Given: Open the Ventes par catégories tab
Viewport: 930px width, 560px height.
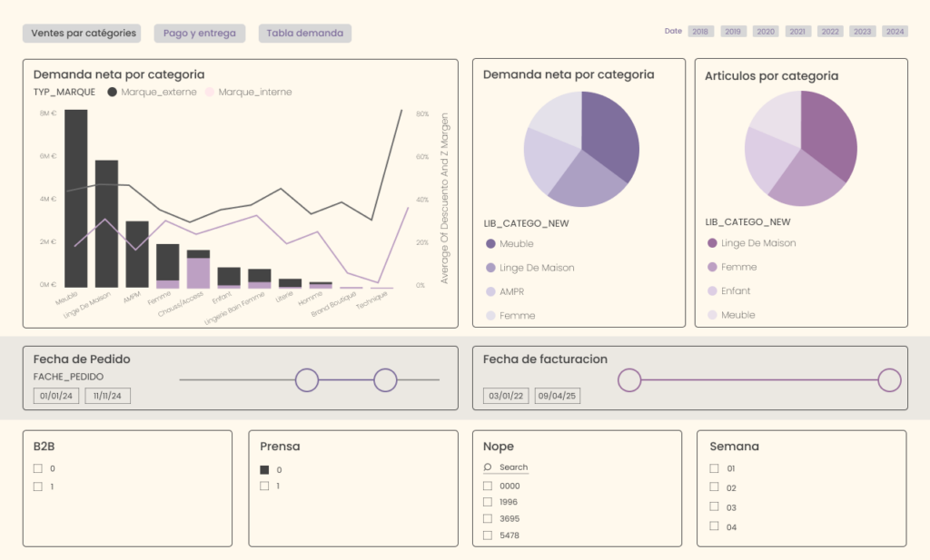Looking at the screenshot, I should 84,34.
